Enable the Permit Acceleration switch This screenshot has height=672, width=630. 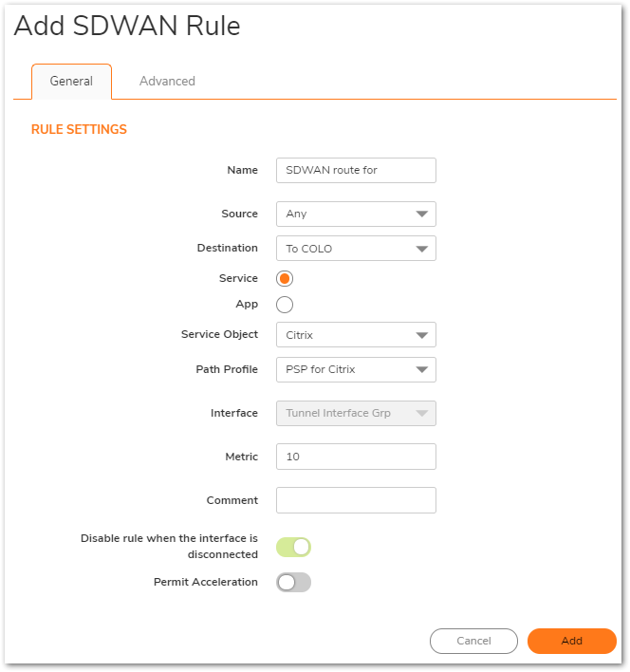point(293,582)
